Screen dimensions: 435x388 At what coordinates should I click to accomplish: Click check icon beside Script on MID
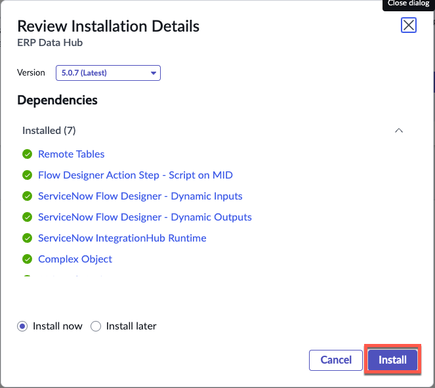pyautogui.click(x=27, y=175)
